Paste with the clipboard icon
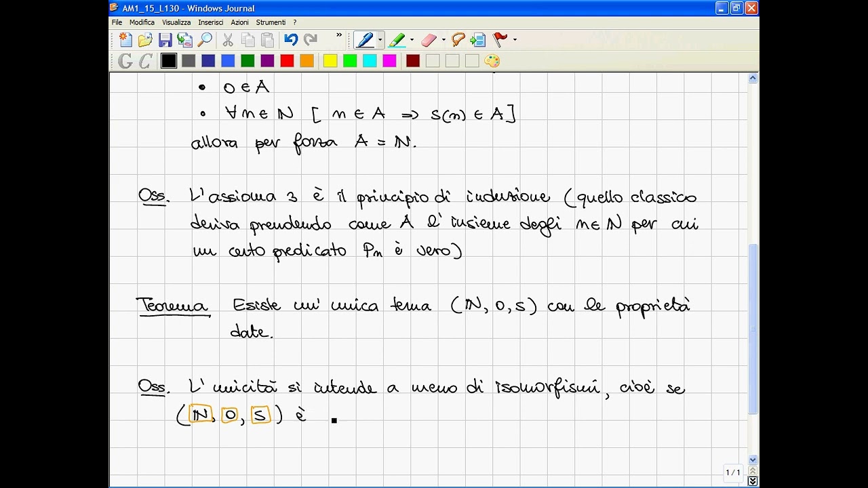Viewport: 868px width, 488px height. tap(268, 40)
